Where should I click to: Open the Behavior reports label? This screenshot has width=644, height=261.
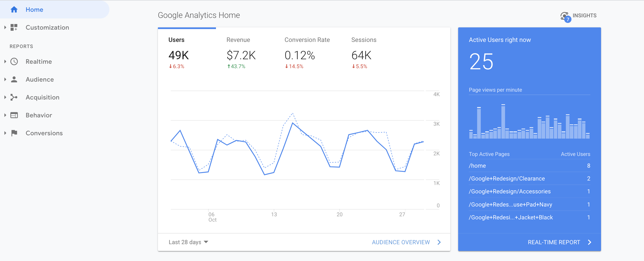[x=39, y=115]
